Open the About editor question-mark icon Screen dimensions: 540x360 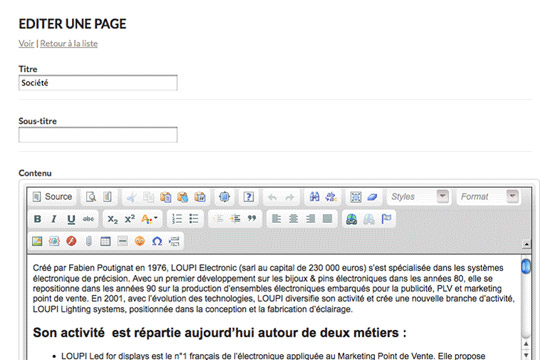(x=249, y=197)
